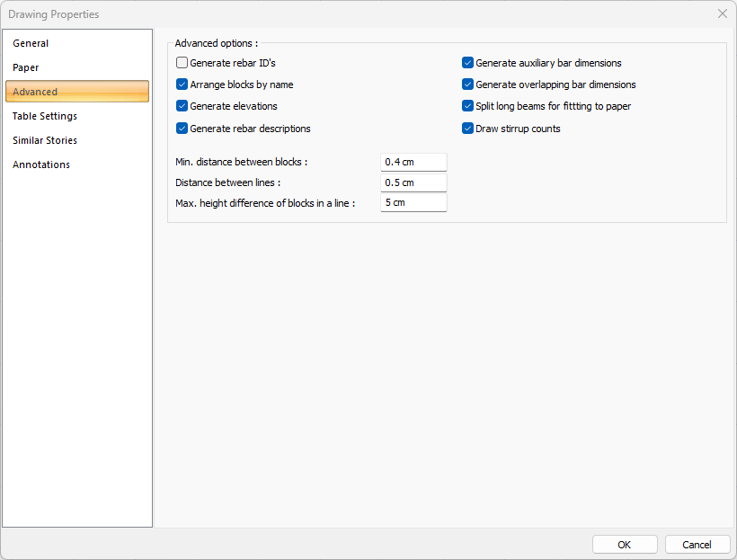Click the Min. distance between blocks field

[x=413, y=162]
